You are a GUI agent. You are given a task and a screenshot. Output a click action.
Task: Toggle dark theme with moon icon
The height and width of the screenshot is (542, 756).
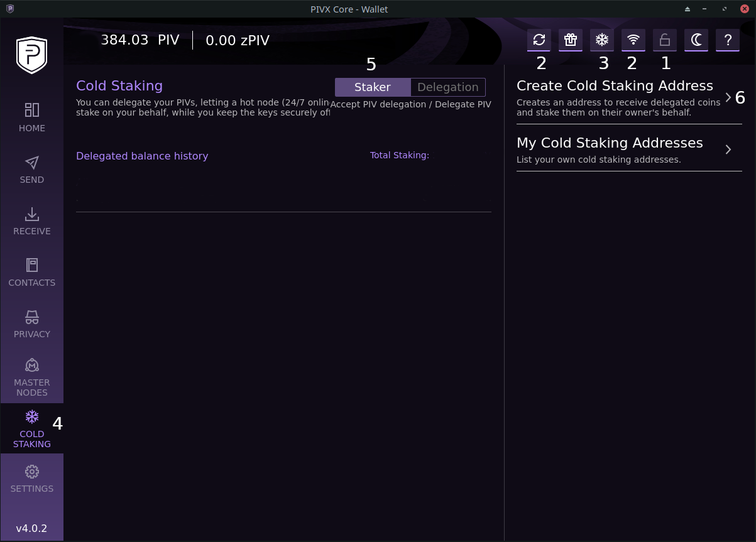(696, 40)
